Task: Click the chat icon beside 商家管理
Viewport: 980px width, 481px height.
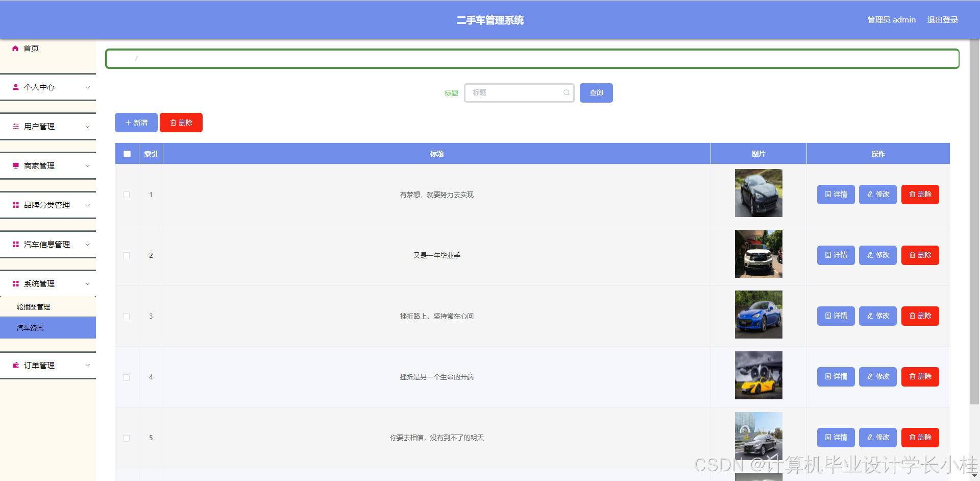Action: [15, 165]
